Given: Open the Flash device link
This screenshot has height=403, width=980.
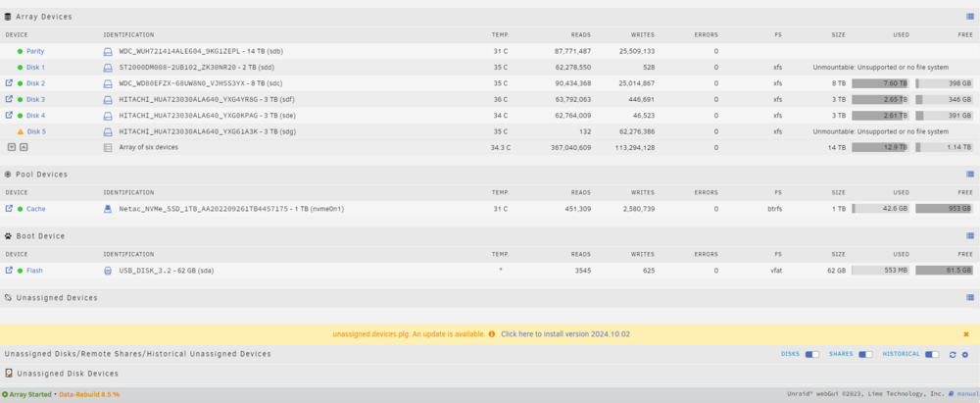Looking at the screenshot, I should tap(34, 271).
